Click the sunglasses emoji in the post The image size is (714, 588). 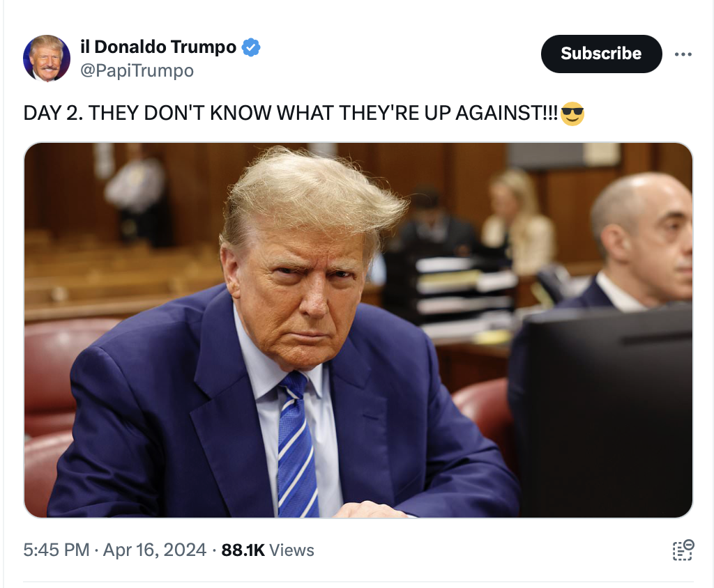tap(572, 114)
